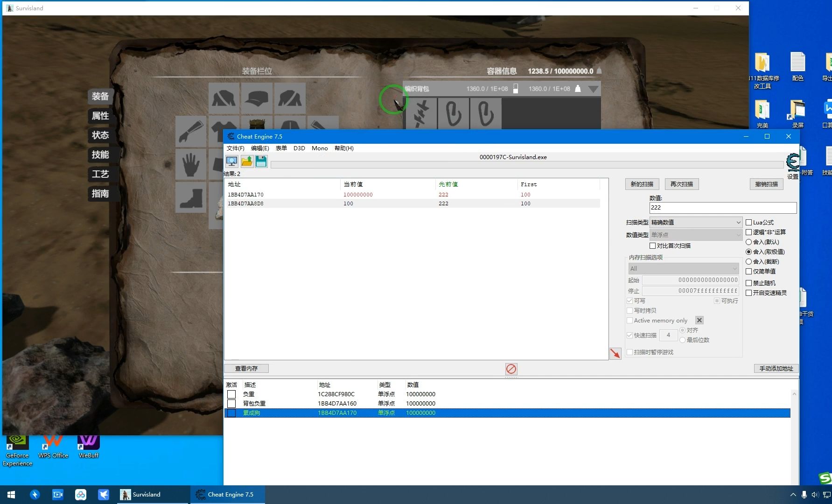
Task: Select the glove equipment slot in Survisland
Action: click(191, 164)
